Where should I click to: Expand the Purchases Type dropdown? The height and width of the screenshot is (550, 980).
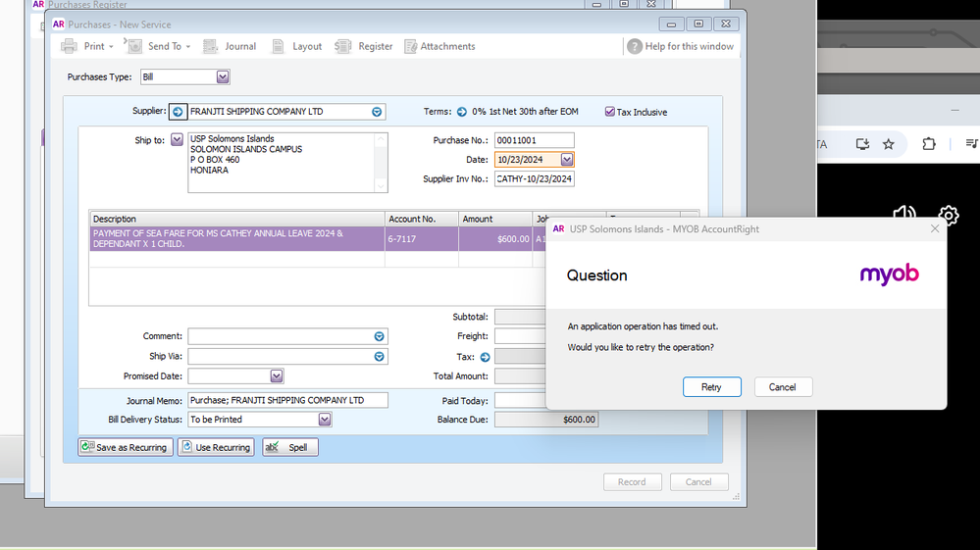point(223,76)
